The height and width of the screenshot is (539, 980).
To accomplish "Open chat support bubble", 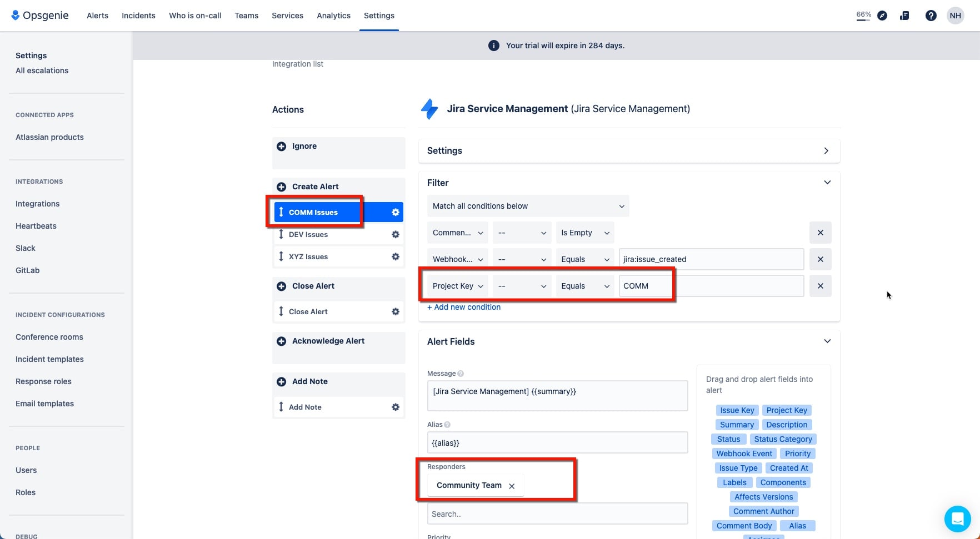I will coord(958,518).
